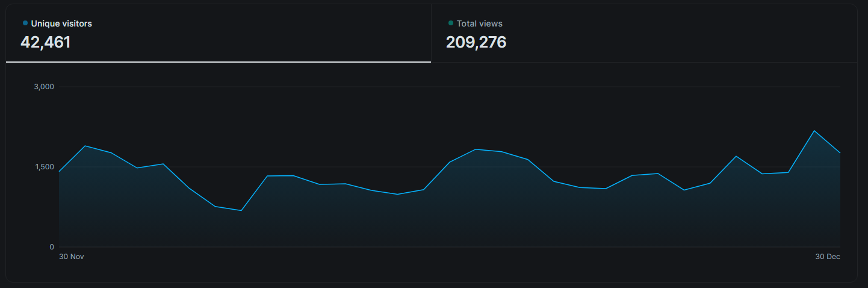Click the 30 Nov x-axis label

[71, 257]
